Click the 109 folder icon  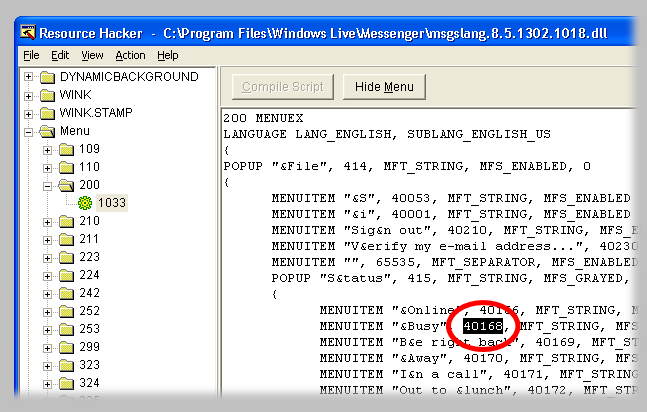pos(66,149)
